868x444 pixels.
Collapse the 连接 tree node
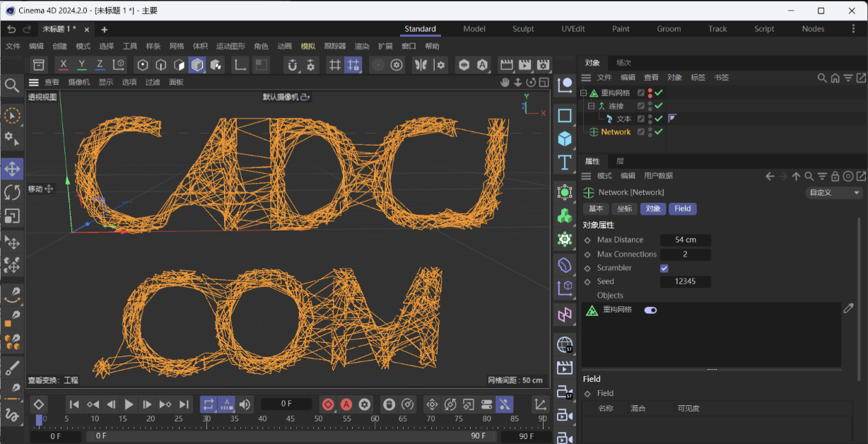pos(592,106)
